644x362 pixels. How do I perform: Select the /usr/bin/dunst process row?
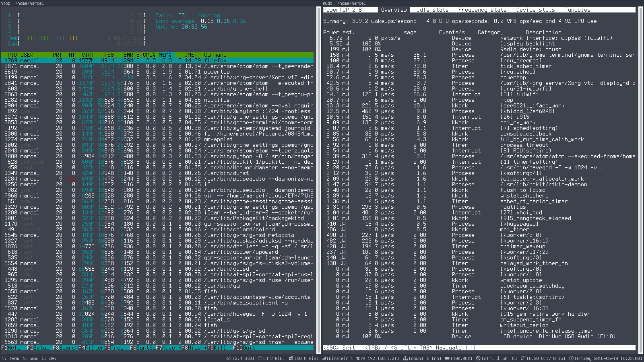[157, 173]
